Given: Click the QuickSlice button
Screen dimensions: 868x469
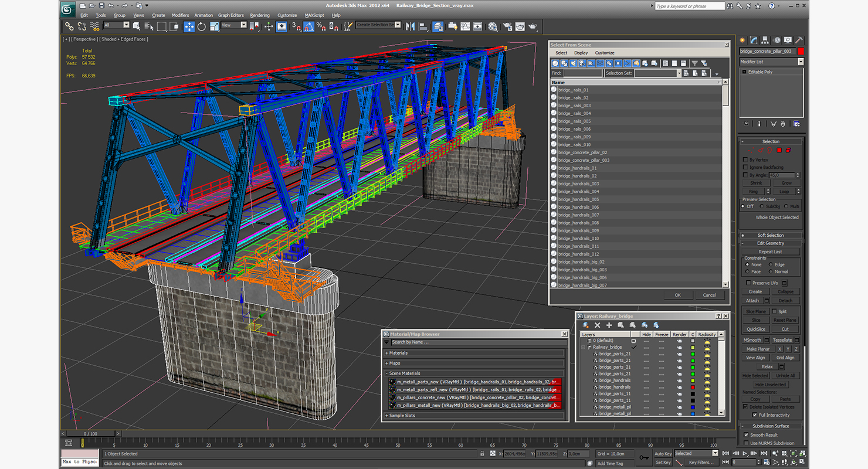Looking at the screenshot, I should click(756, 329).
